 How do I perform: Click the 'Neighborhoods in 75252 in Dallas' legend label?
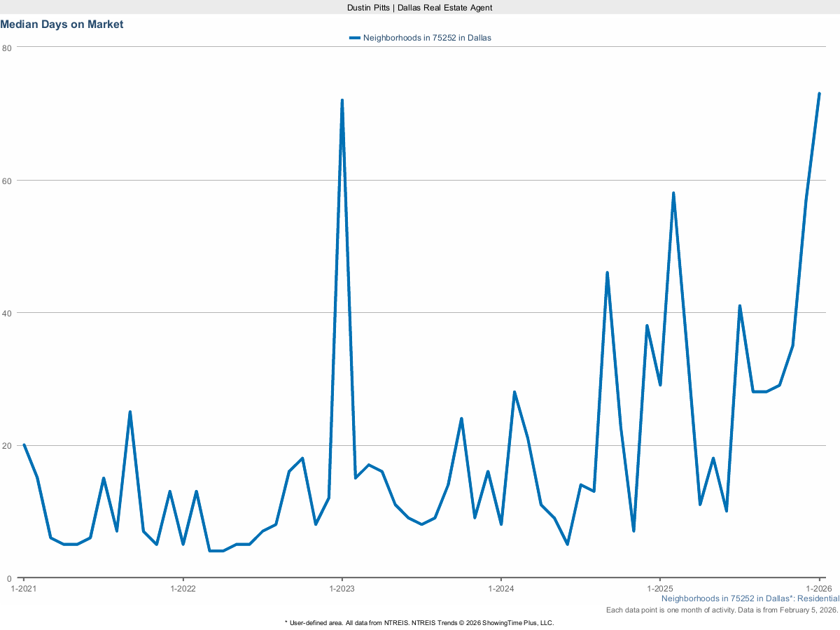[427, 38]
